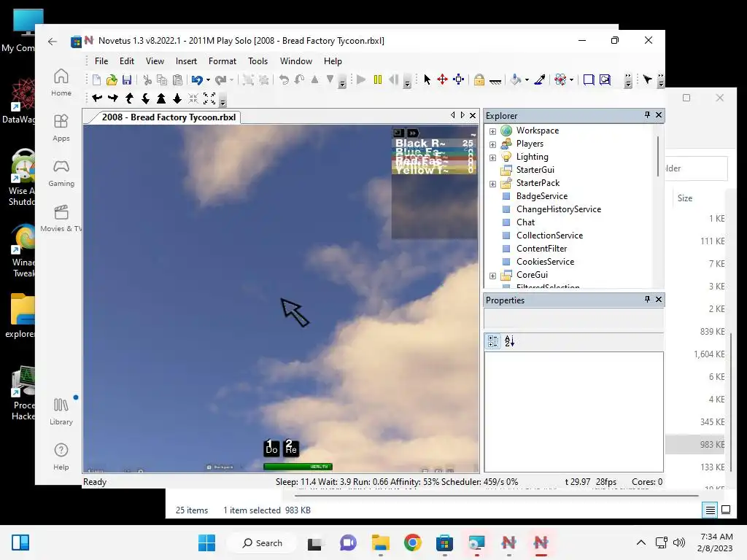747x560 pixels.
Task: Open the Fill color dropdown arrow
Action: click(527, 80)
